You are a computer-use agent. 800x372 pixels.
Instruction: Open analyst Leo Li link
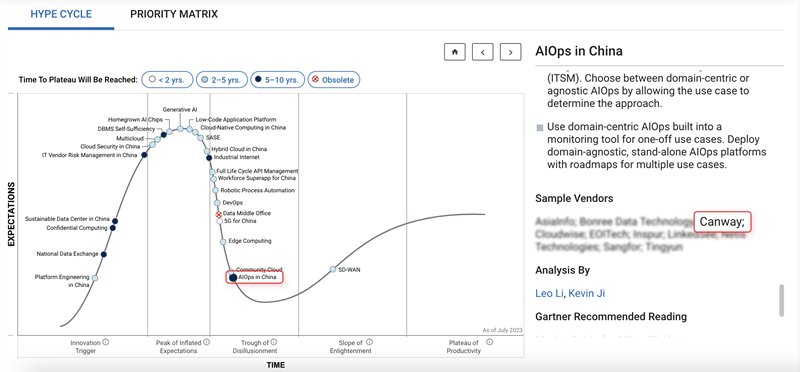(x=549, y=293)
